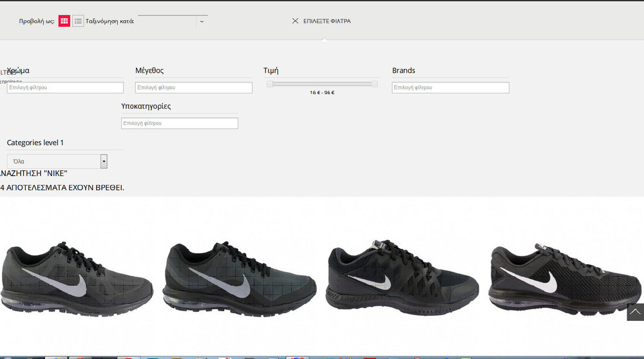The height and width of the screenshot is (359, 644).
Task: Click the right handle of price slider
Action: click(375, 84)
